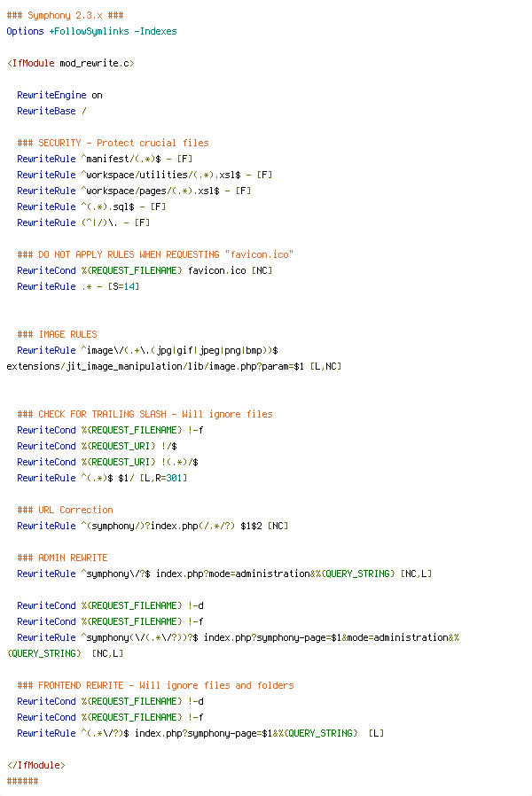
Task: Click the [S=14] skip flag
Action: (123, 287)
